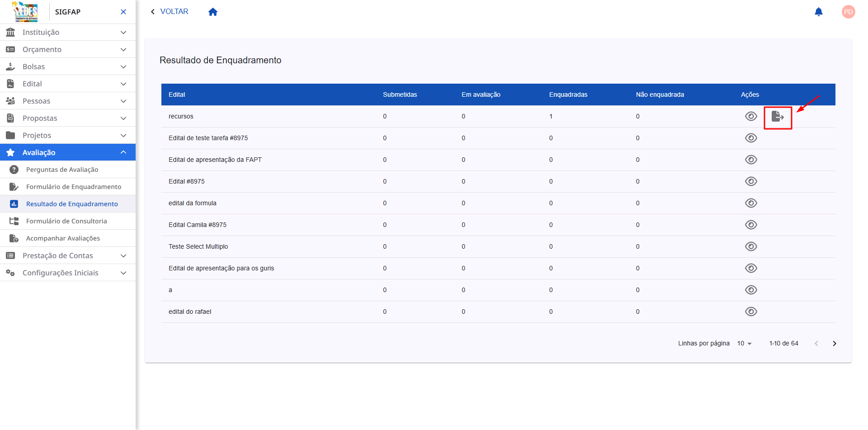Open the PD user avatar menu
Screen dimensions: 868x430
coord(848,12)
